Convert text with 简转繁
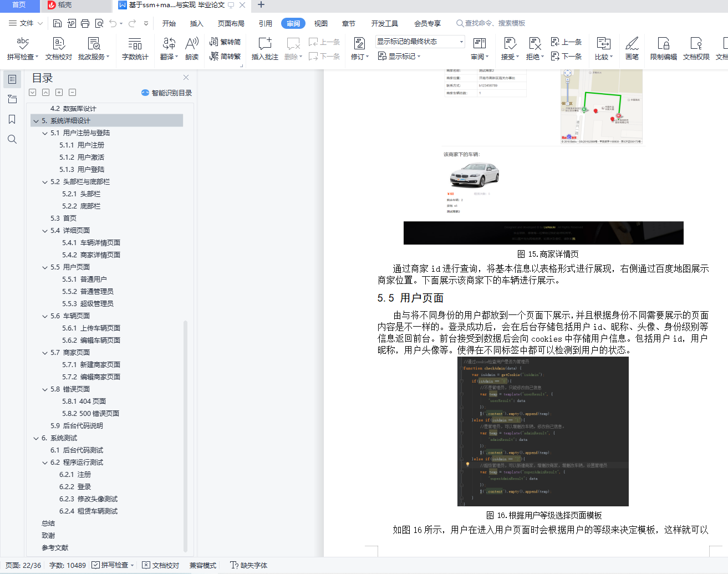This screenshot has width=728, height=574. point(225,56)
